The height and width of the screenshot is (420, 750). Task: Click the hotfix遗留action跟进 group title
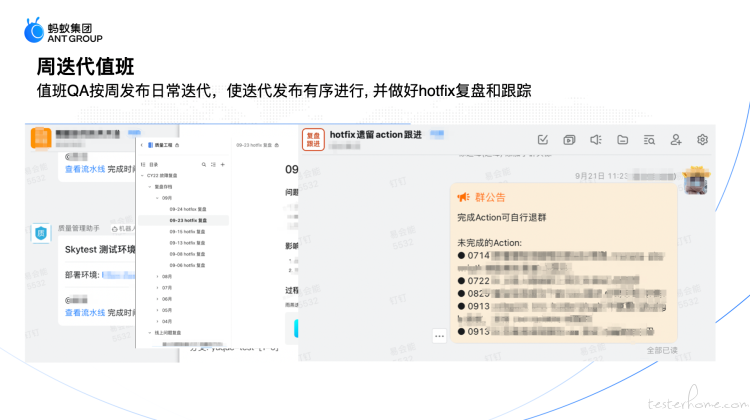375,135
